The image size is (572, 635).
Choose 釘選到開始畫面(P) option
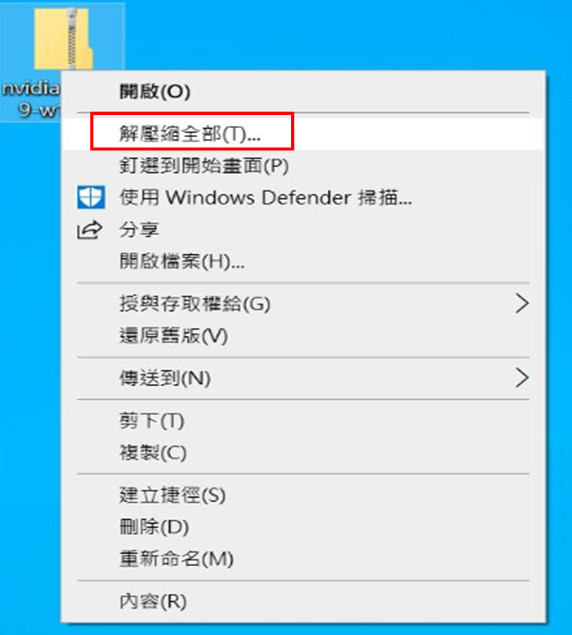pos(303,165)
